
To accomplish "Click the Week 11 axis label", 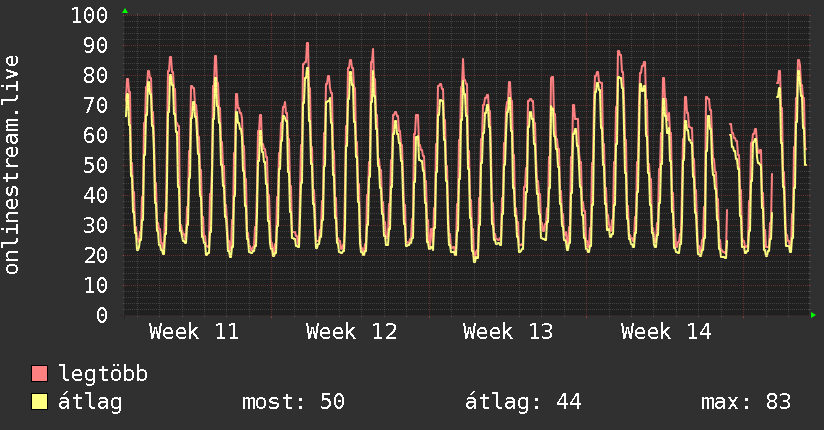I will click(194, 332).
